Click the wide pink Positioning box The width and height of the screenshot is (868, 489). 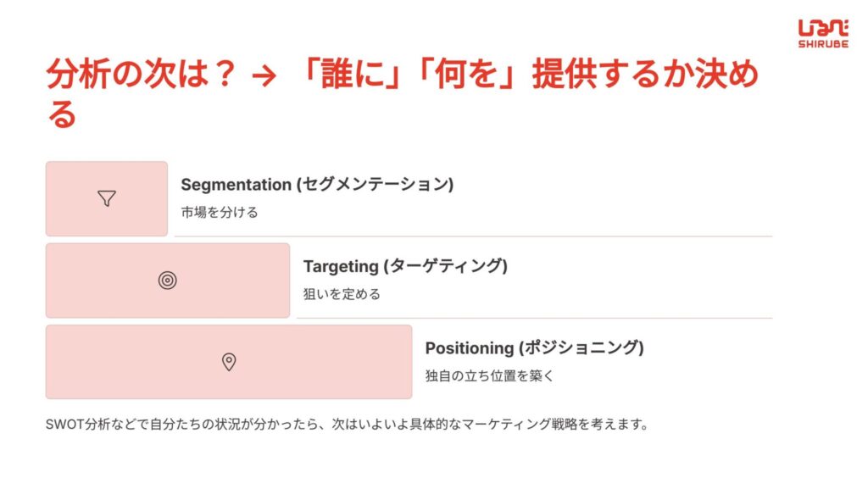(x=229, y=362)
